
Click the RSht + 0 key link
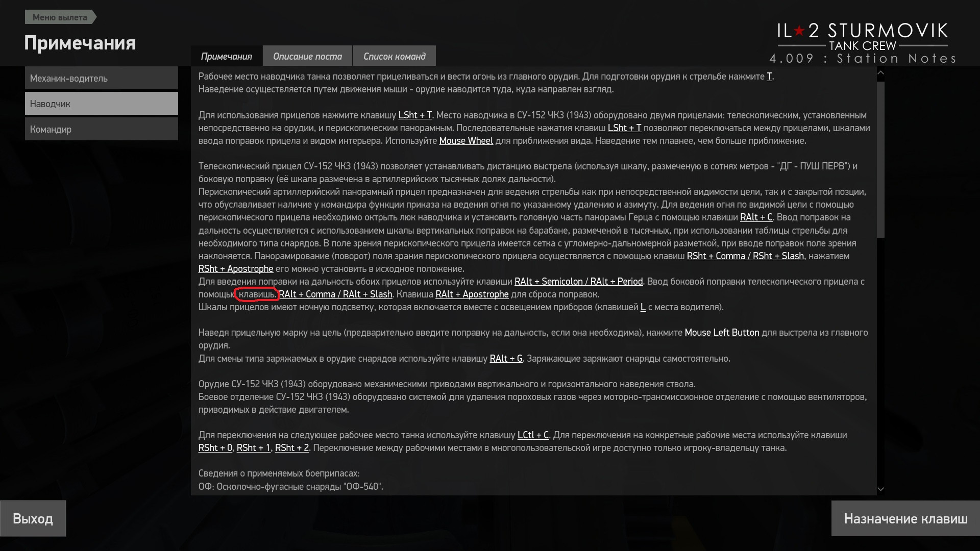coord(215,448)
